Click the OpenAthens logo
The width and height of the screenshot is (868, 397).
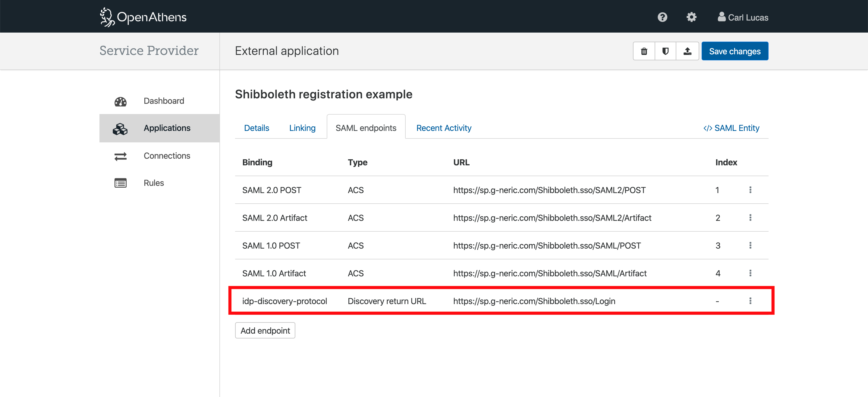(143, 17)
